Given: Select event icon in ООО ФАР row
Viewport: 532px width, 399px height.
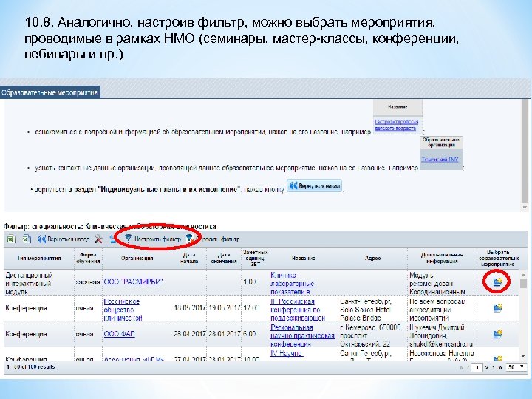Looking at the screenshot, I should point(497,334).
